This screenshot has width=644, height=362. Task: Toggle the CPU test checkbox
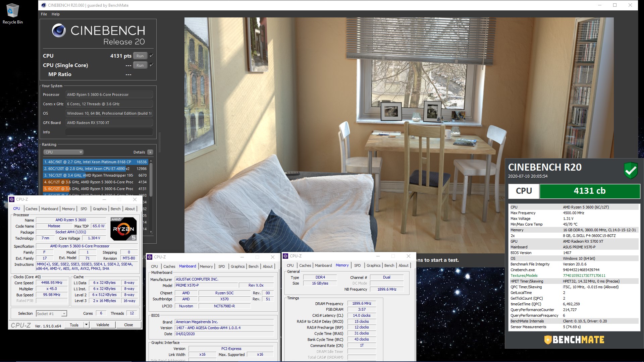coord(151,56)
